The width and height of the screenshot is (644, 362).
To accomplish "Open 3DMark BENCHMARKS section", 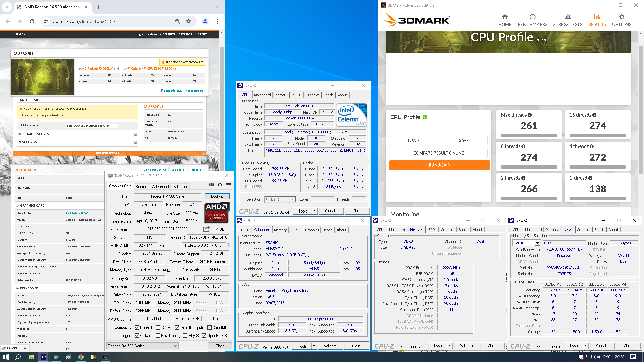I will [x=532, y=20].
